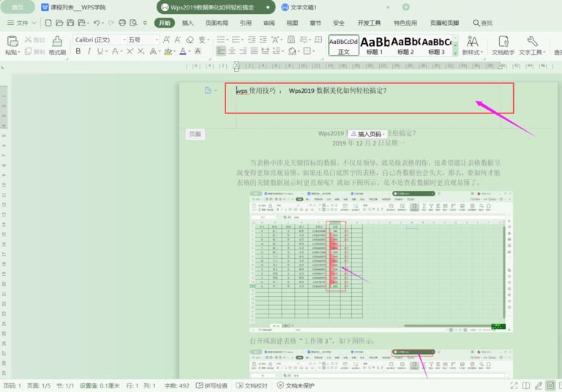This screenshot has width=562, height=392.
Task: Switch to page layout view in status bar
Action: pyautogui.click(x=550, y=385)
